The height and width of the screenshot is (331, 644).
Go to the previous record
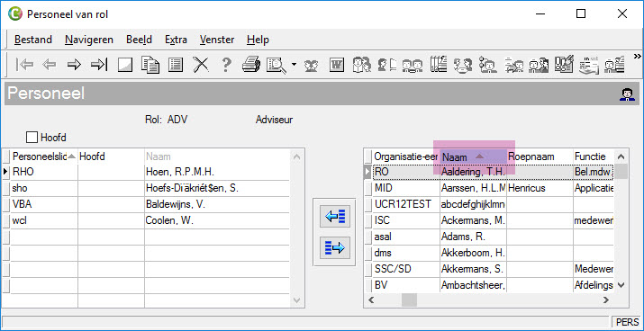pyautogui.click(x=50, y=65)
